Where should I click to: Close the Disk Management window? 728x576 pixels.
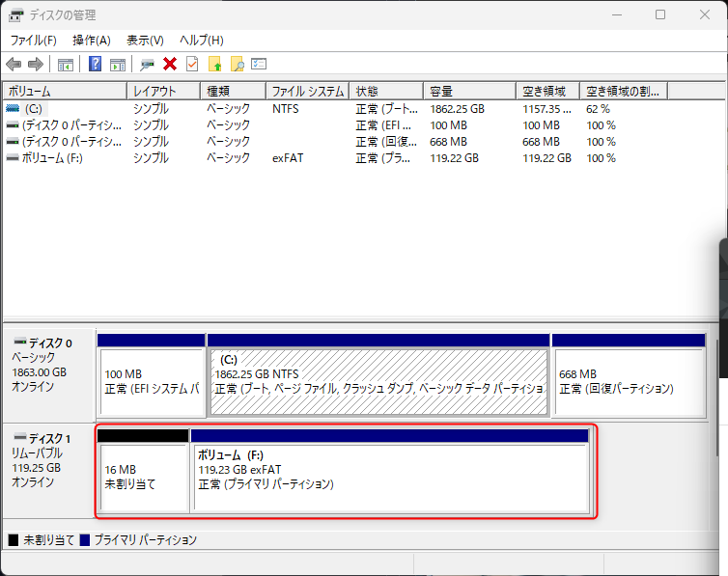click(704, 14)
